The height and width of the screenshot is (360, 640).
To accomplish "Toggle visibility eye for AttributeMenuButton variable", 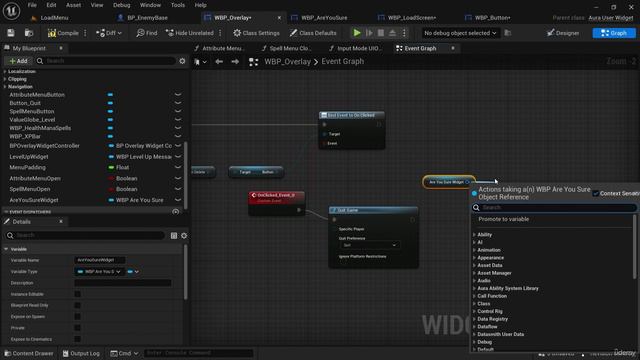I will [178, 95].
